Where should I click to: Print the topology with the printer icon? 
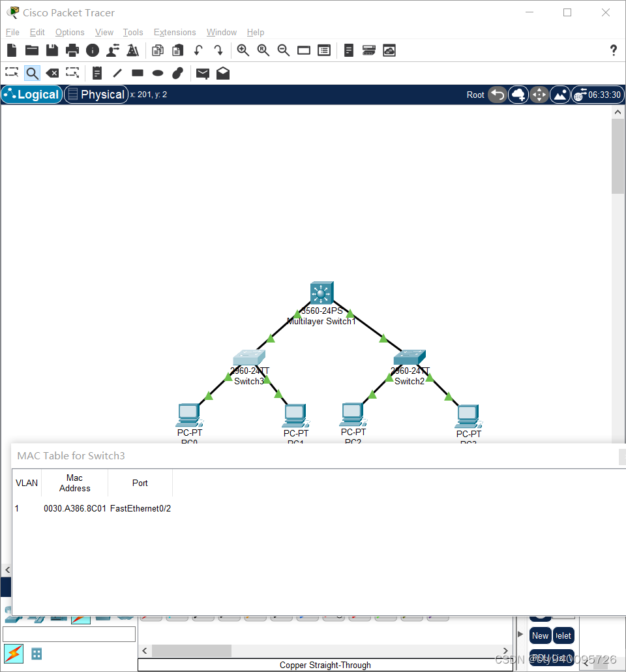click(x=72, y=51)
